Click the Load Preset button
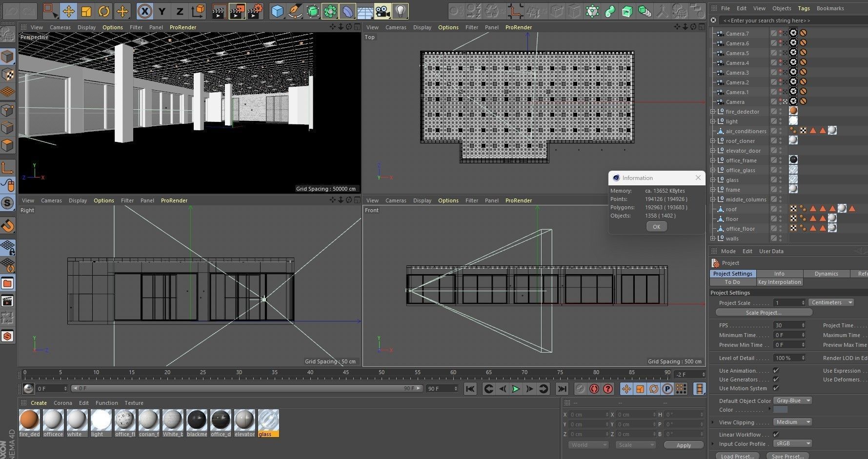 737,456
